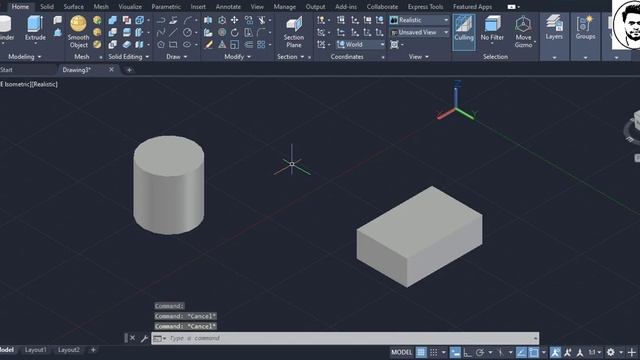Switch to the Surface ribbon tab

coord(73,7)
